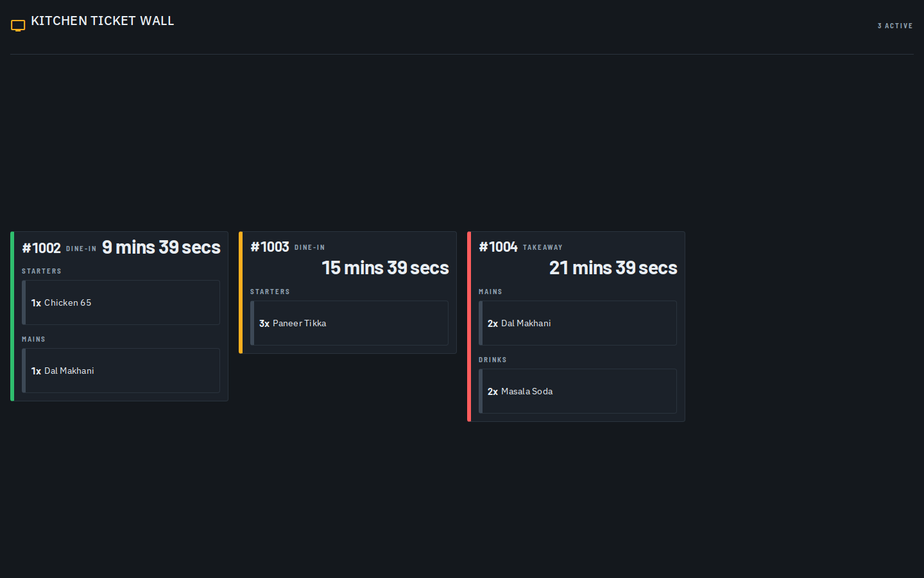Click the 3 ACTIVE counter

pos(895,26)
